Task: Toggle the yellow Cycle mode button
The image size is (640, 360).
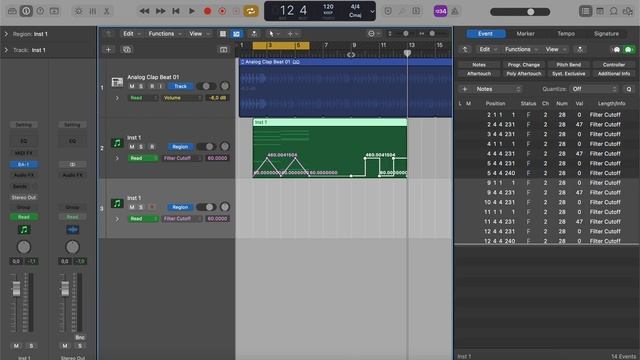Action: (x=251, y=11)
